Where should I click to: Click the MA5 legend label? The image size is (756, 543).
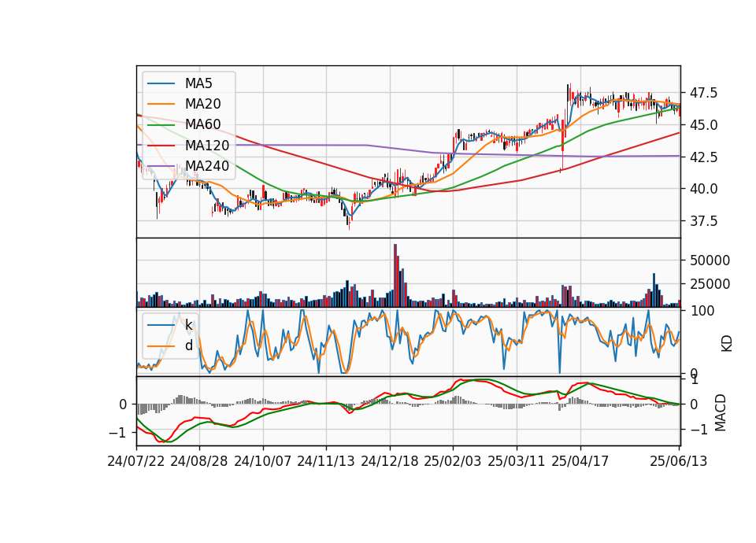[x=198, y=83]
